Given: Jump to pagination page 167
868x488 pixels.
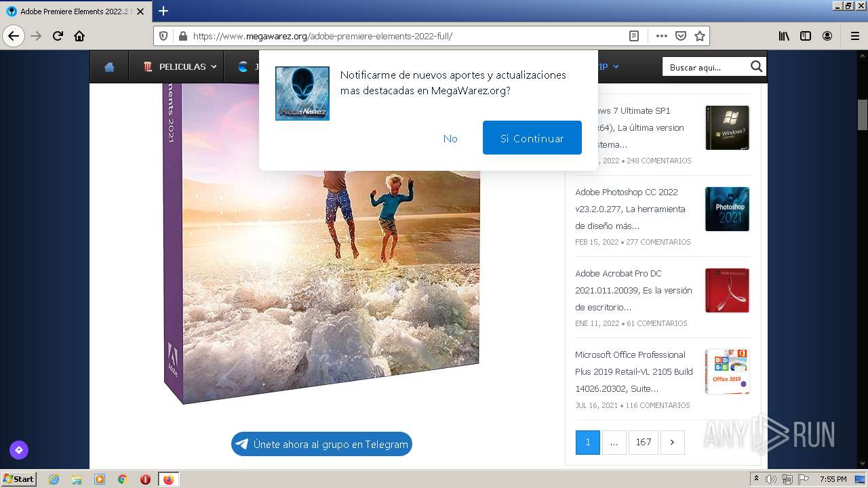Looking at the screenshot, I should point(644,442).
